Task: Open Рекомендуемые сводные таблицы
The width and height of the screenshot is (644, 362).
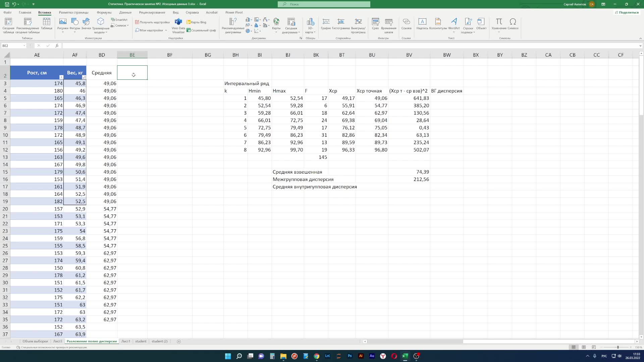Action: (28, 25)
